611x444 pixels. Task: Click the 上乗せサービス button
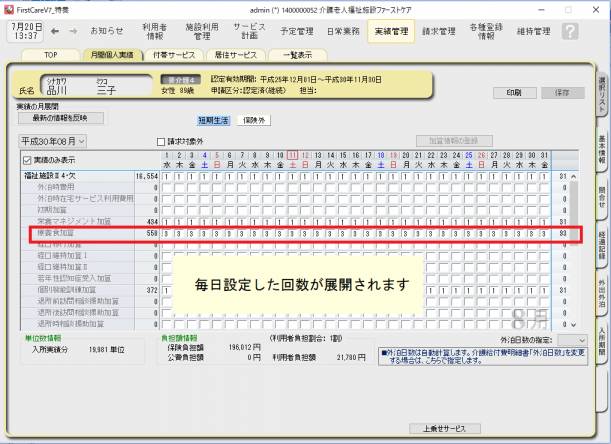(x=438, y=427)
